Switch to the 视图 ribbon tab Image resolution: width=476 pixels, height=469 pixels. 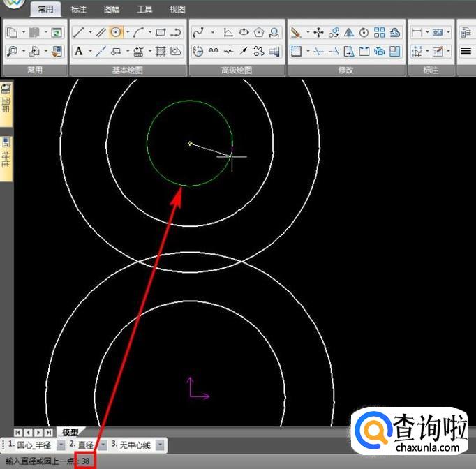pyautogui.click(x=177, y=10)
